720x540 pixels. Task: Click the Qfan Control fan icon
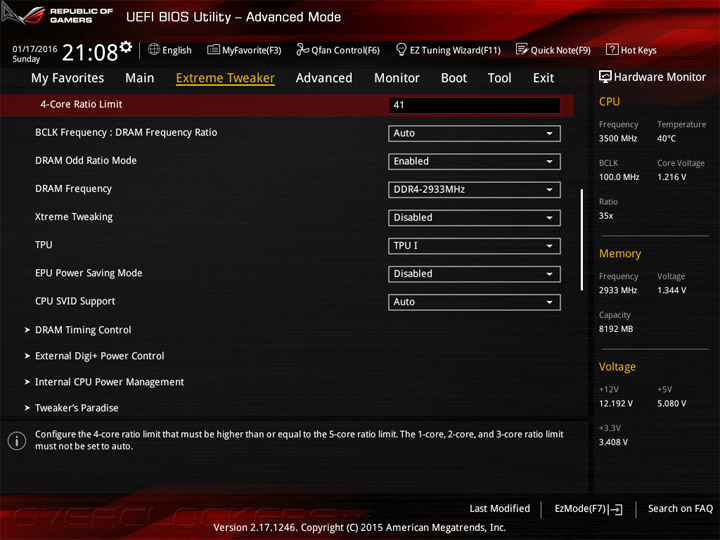click(302, 49)
